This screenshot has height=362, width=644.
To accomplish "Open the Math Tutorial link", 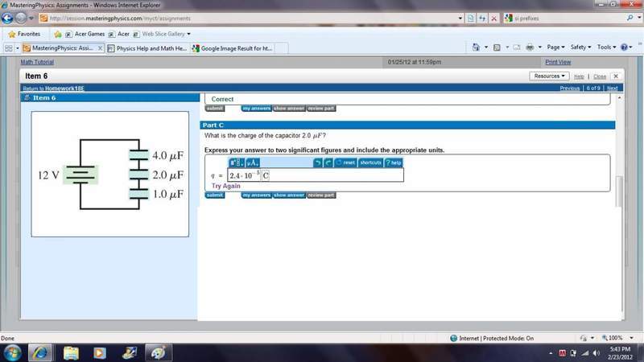I will pyautogui.click(x=37, y=62).
